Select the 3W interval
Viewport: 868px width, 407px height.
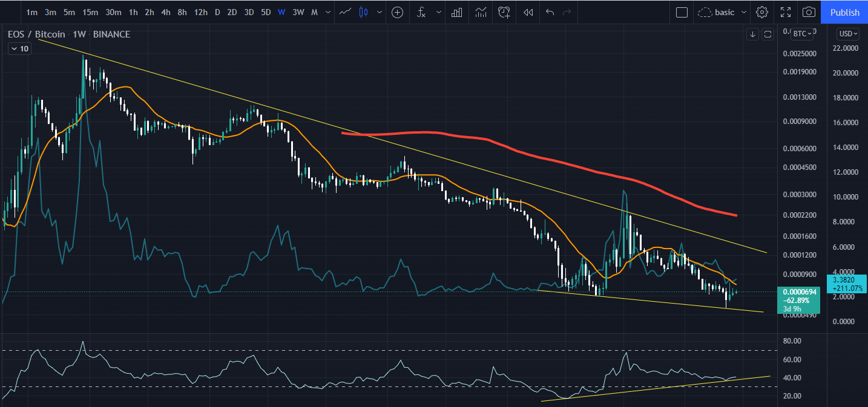pos(298,12)
